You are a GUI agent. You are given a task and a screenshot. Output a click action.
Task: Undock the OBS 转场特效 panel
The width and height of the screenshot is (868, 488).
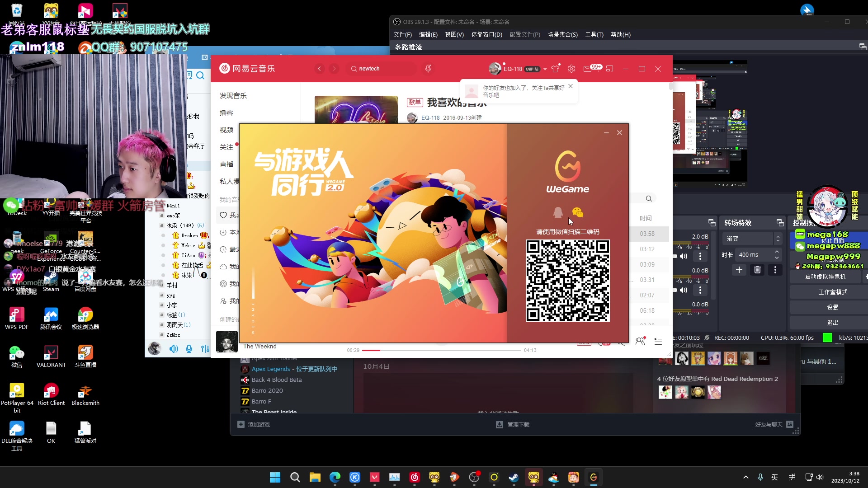780,223
